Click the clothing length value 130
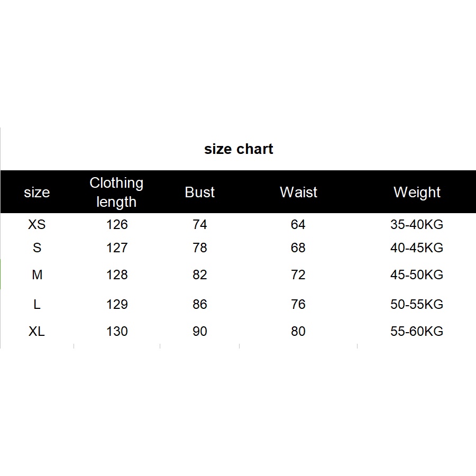Image resolution: width=476 pixels, height=476 pixels. [117, 332]
